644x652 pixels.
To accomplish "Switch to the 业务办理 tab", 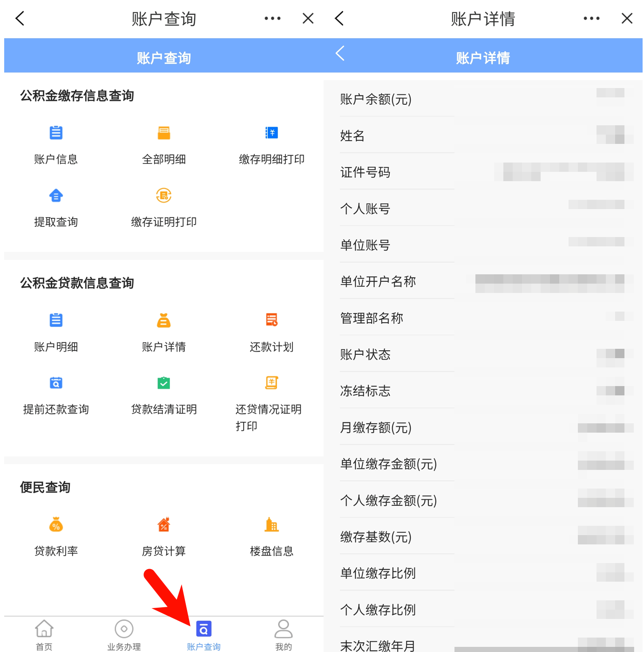I will (124, 634).
